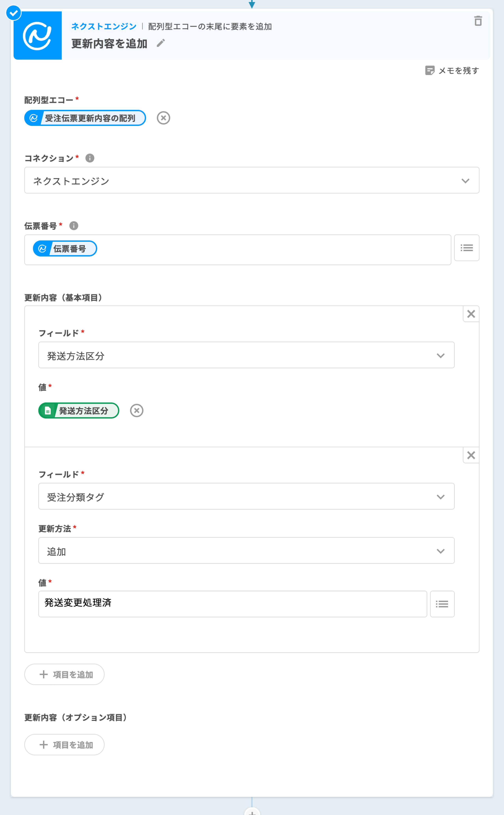This screenshot has width=504, height=815.
Task: Click the 伝票番号 pill in input
Action: 65,249
